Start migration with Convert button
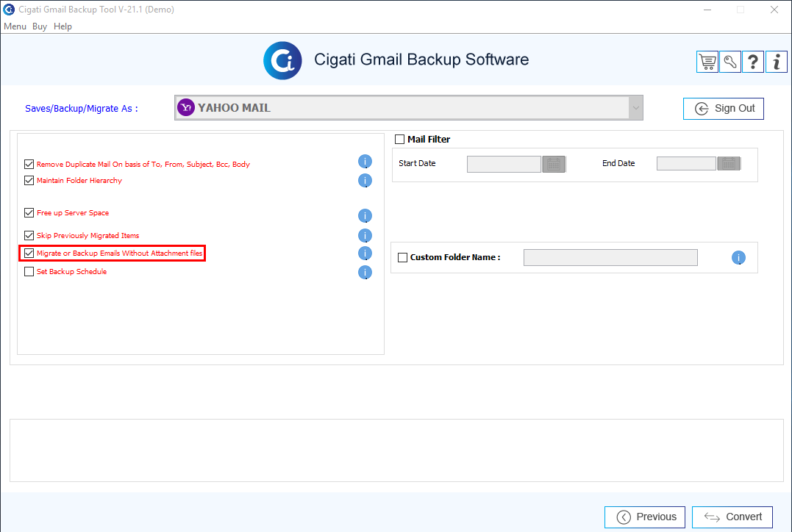 click(732, 517)
